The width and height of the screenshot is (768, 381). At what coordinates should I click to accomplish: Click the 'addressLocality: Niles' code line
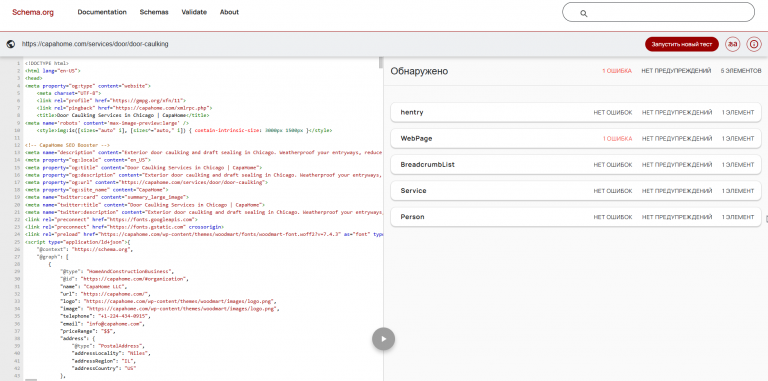(x=111, y=353)
